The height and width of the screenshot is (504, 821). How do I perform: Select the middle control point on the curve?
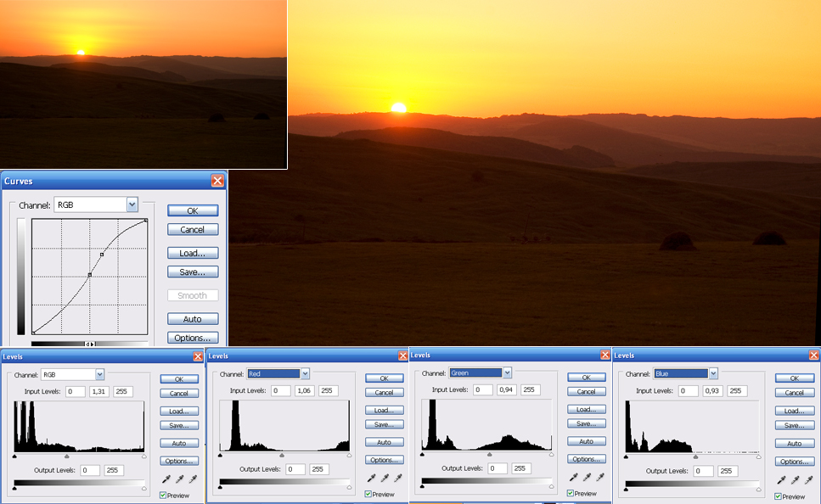(x=89, y=275)
